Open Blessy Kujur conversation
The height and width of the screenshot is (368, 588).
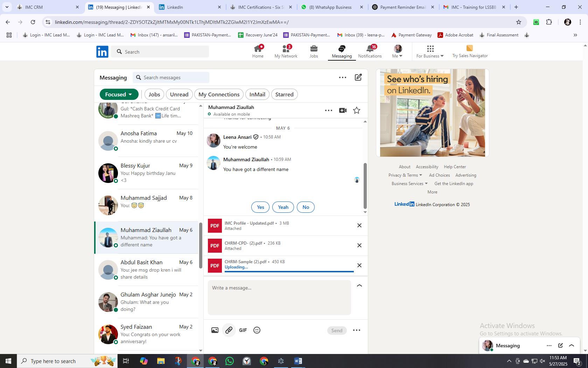146,173
